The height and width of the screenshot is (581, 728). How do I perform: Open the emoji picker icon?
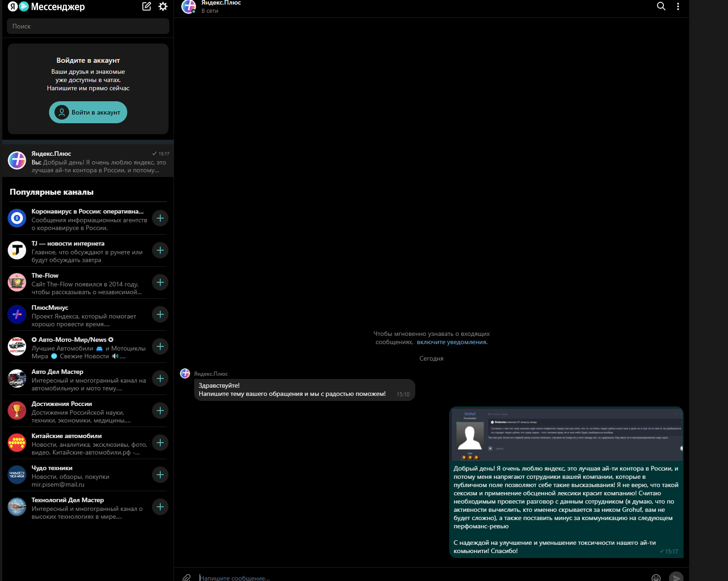coord(656,577)
